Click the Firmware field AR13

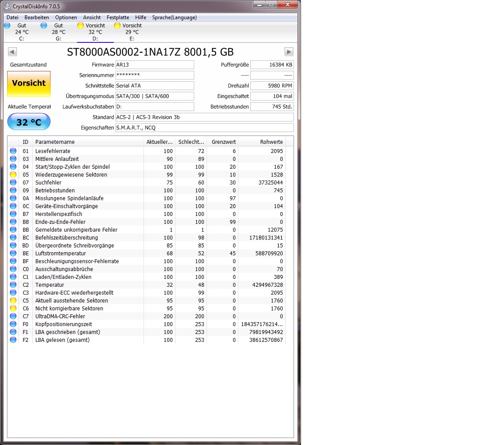tap(154, 65)
